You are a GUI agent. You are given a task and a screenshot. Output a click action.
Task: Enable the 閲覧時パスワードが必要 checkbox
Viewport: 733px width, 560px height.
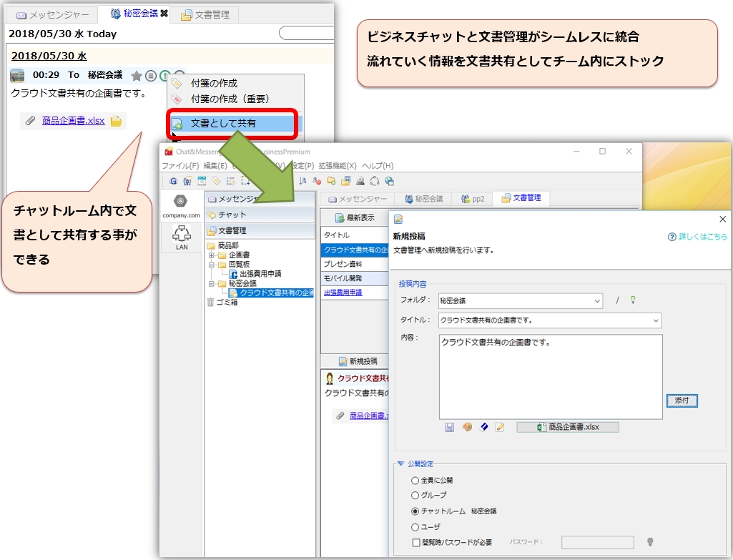(x=416, y=542)
